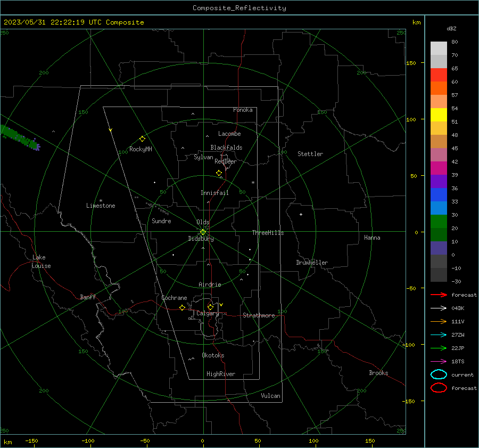Click the Ponoka label
The image size is (479, 448).
point(243,110)
